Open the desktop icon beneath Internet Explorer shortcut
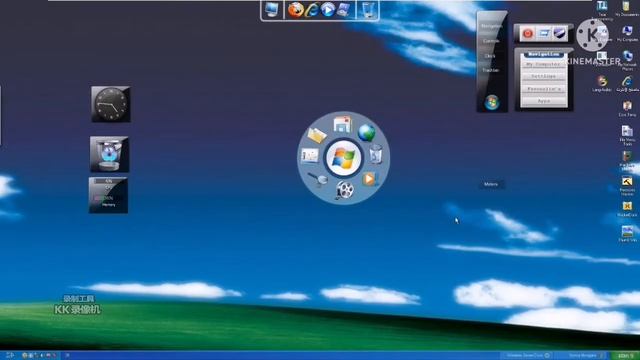 pyautogui.click(x=627, y=109)
